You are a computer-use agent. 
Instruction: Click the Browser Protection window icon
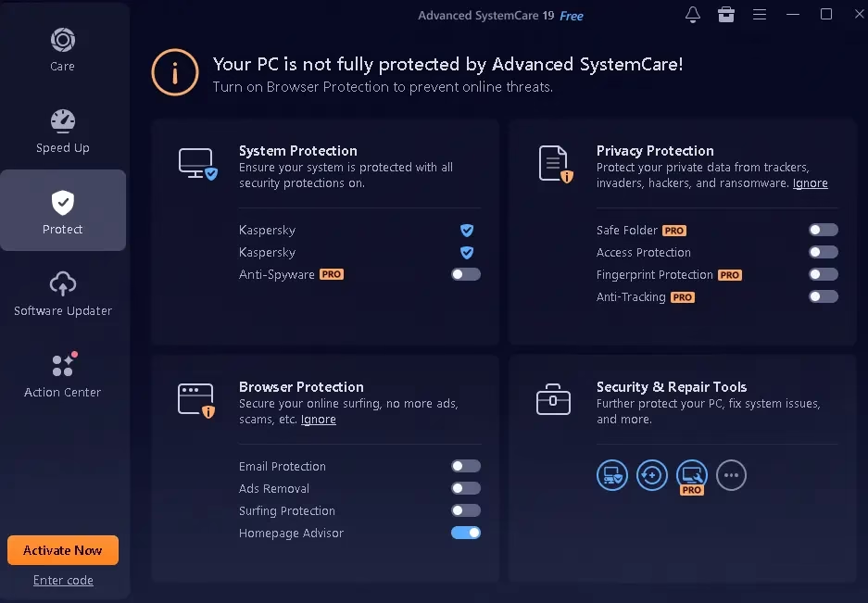point(196,400)
